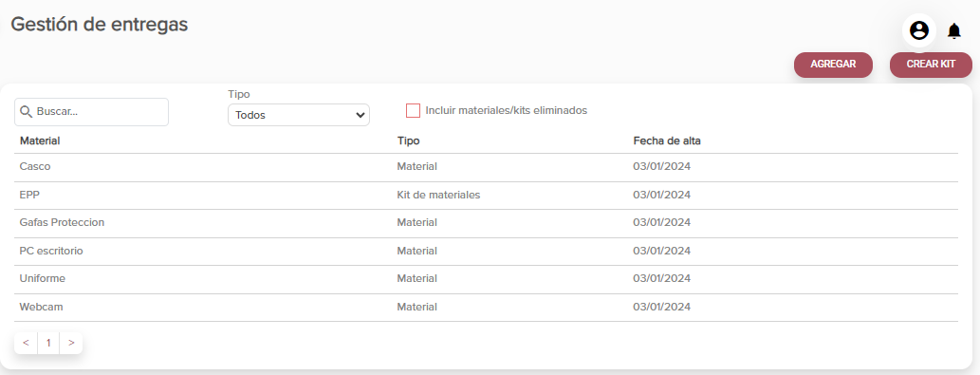980x375 pixels.
Task: Open notifications bell icon
Action: pyautogui.click(x=953, y=30)
